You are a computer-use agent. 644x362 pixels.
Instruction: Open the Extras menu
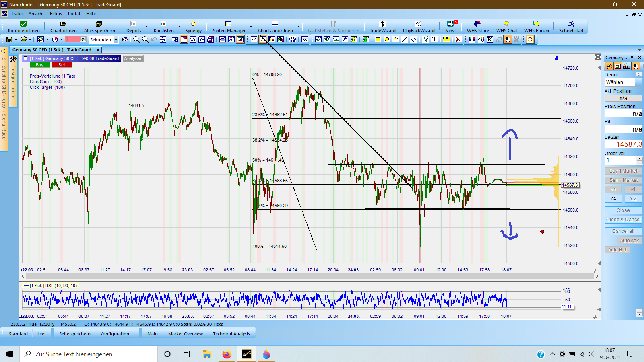[x=56, y=14]
